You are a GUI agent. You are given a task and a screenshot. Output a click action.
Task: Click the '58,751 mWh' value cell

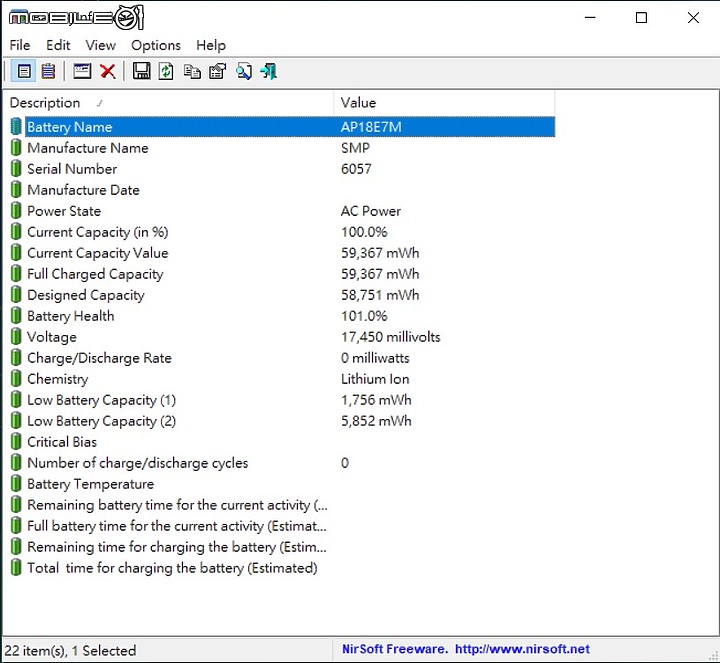click(380, 295)
